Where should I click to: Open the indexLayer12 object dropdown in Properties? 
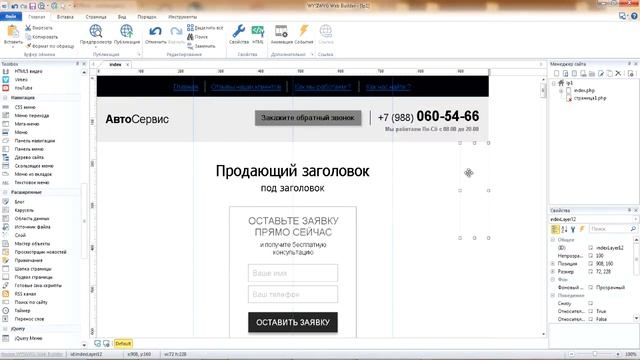tap(636, 219)
